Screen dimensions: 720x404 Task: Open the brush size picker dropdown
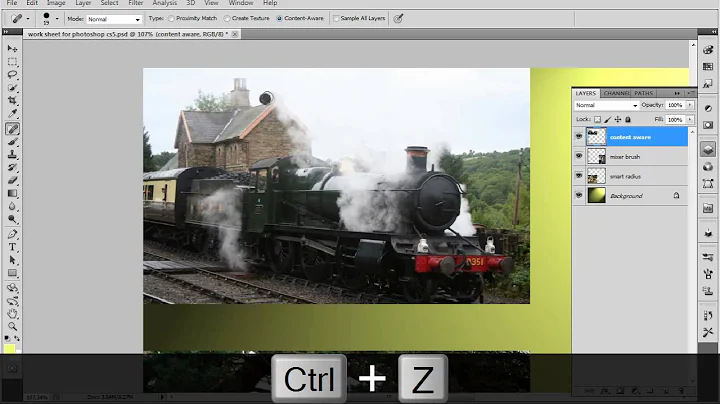click(x=57, y=19)
